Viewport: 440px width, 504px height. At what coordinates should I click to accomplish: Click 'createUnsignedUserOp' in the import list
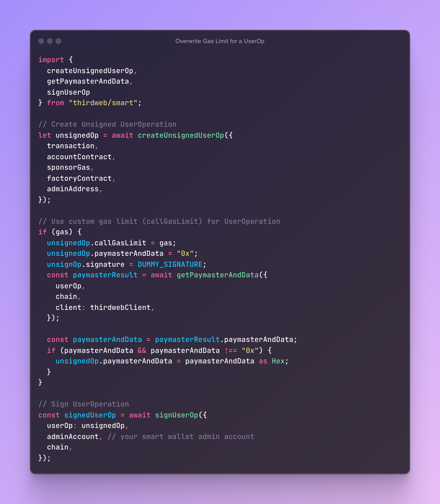(90, 71)
